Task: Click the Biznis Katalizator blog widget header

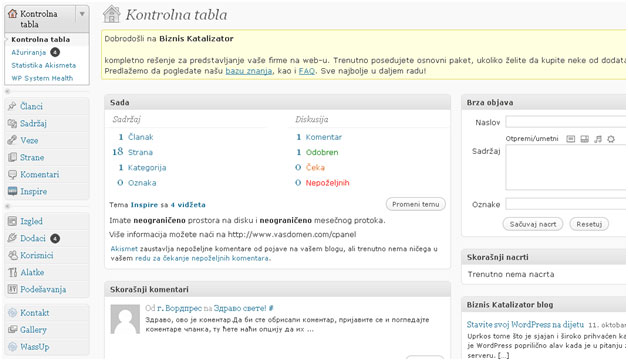Action: pos(544,305)
